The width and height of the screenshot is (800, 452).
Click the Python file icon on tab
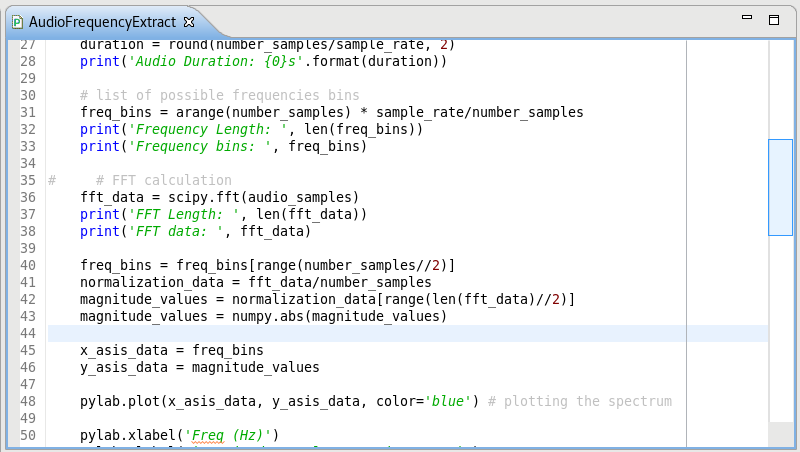click(18, 22)
